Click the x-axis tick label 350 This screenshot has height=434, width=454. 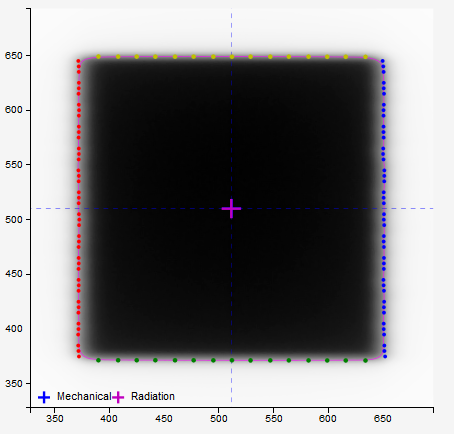pos(55,419)
